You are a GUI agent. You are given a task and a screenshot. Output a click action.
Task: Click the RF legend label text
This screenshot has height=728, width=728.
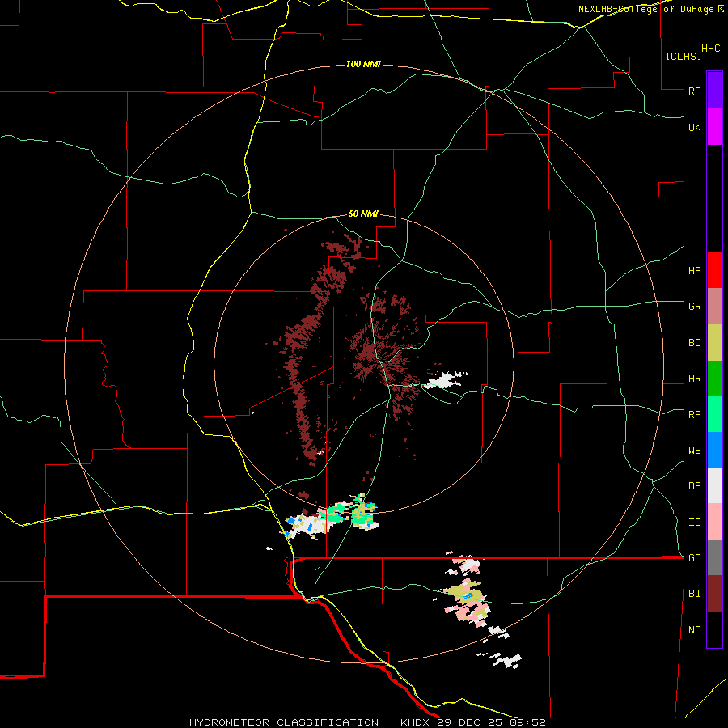tap(694, 91)
